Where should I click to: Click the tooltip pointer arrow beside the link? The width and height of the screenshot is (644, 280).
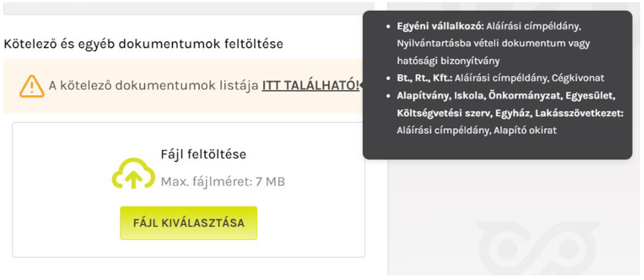361,86
